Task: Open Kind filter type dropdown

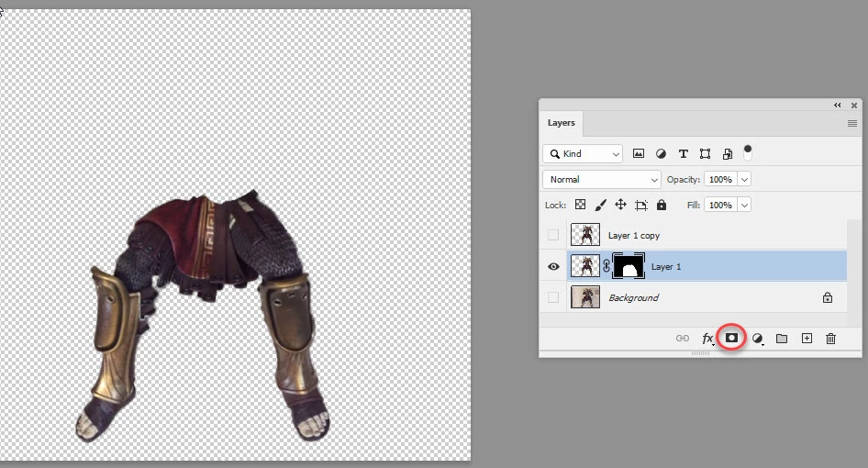Action: pyautogui.click(x=583, y=154)
